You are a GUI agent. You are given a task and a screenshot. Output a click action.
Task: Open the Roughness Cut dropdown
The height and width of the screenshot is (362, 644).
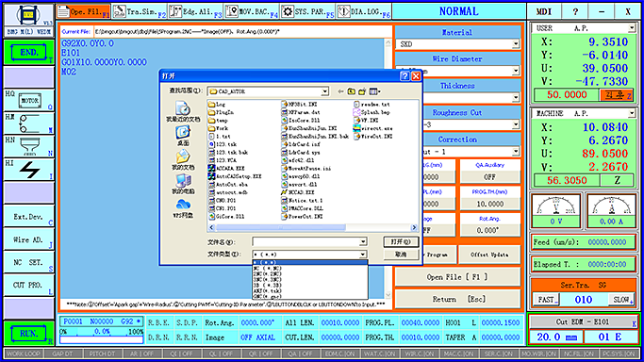pyautogui.click(x=516, y=124)
